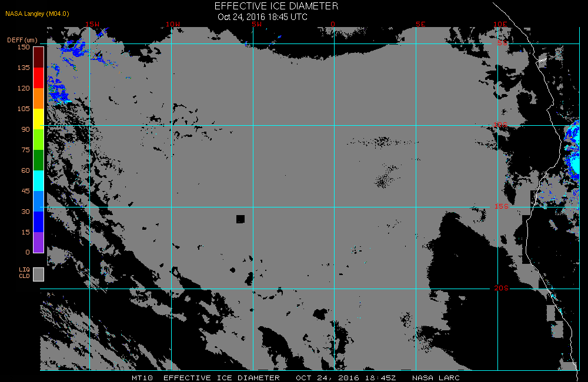Pick the dark blue 15–30 legend swatch

point(39,222)
